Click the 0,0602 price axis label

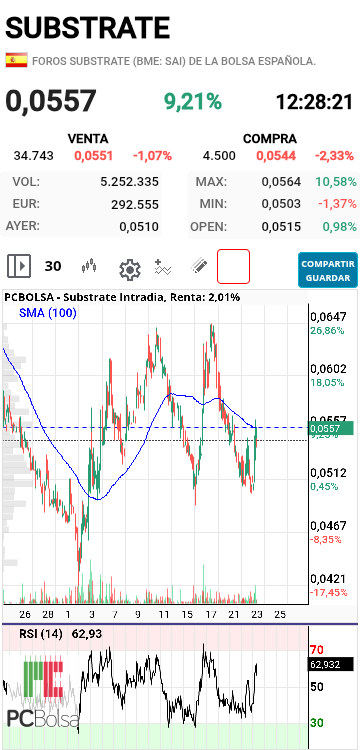click(328, 369)
